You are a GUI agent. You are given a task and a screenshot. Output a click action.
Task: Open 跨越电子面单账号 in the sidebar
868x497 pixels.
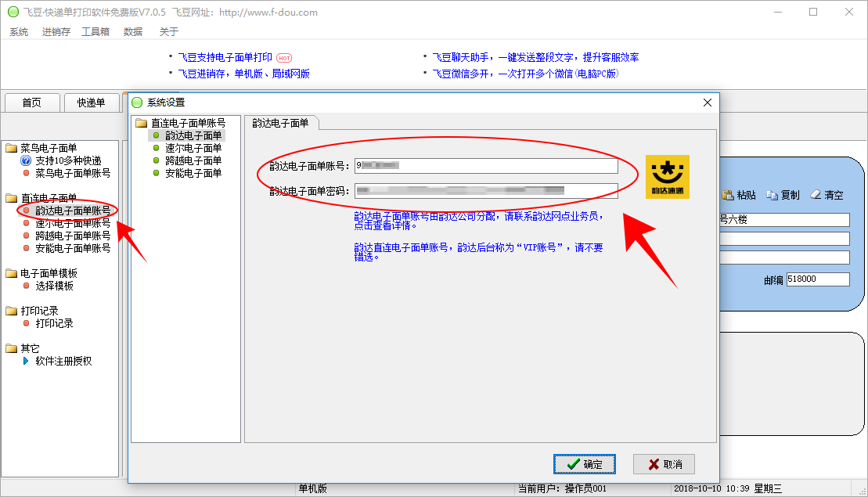tap(73, 236)
